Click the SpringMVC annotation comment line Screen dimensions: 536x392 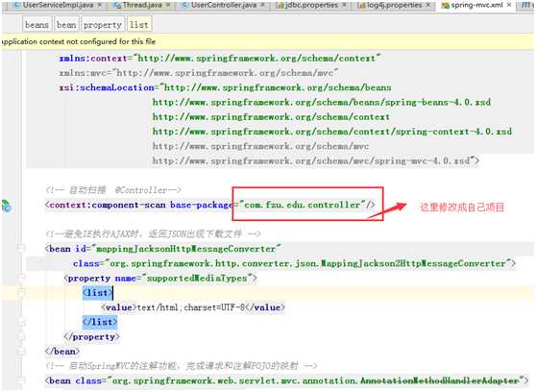[182, 366]
